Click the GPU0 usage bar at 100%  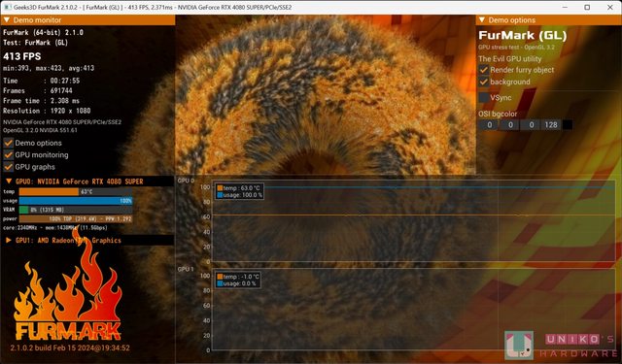click(76, 201)
